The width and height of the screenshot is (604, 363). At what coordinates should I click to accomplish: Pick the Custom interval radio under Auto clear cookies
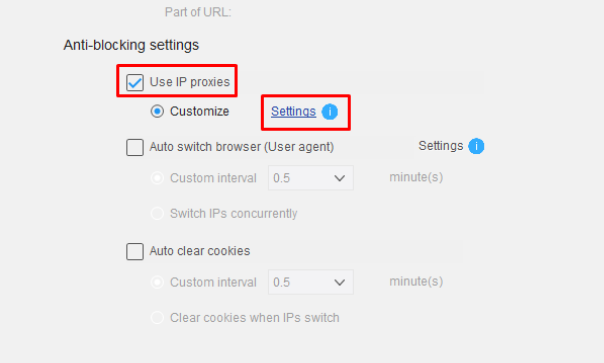coord(157,282)
